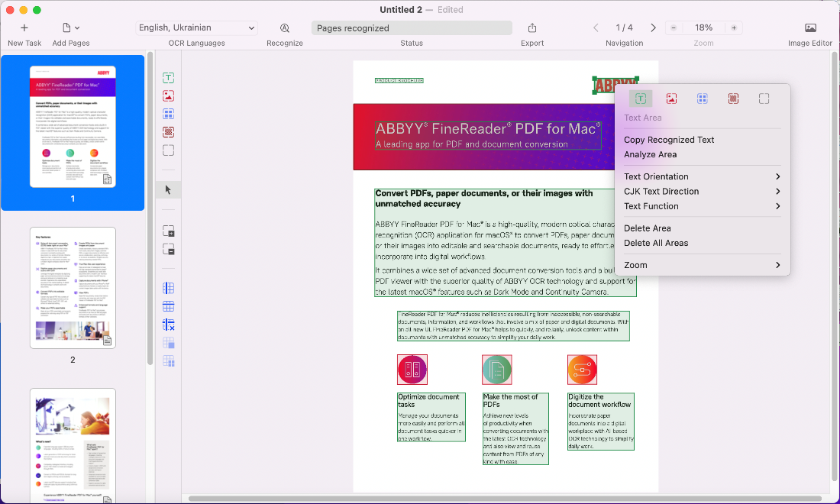Screen dimensions: 840x504
Task: Set area type to Background Picture in context menu
Action: click(x=733, y=99)
